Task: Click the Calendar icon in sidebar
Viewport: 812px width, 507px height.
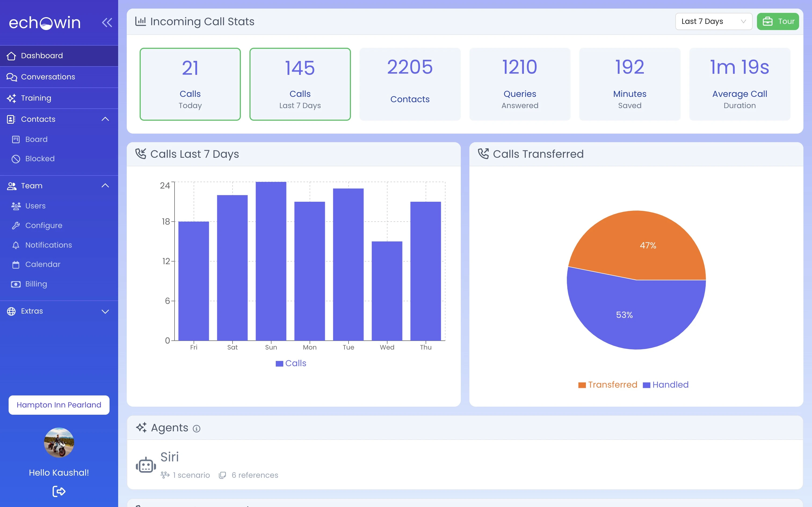Action: 16,264
